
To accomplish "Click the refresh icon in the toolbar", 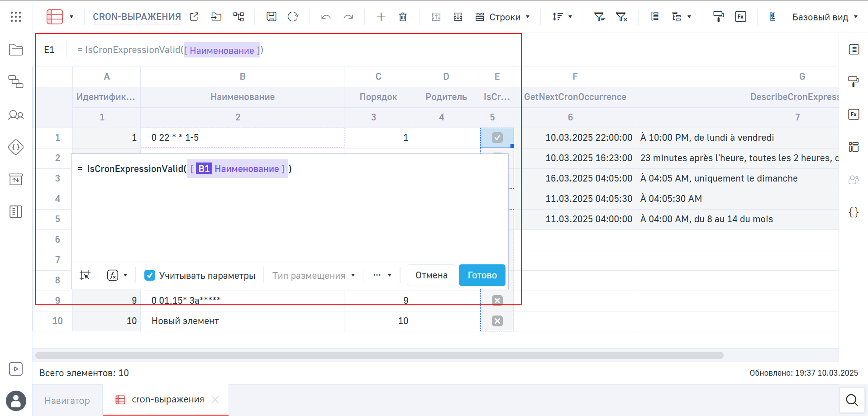I will (293, 17).
